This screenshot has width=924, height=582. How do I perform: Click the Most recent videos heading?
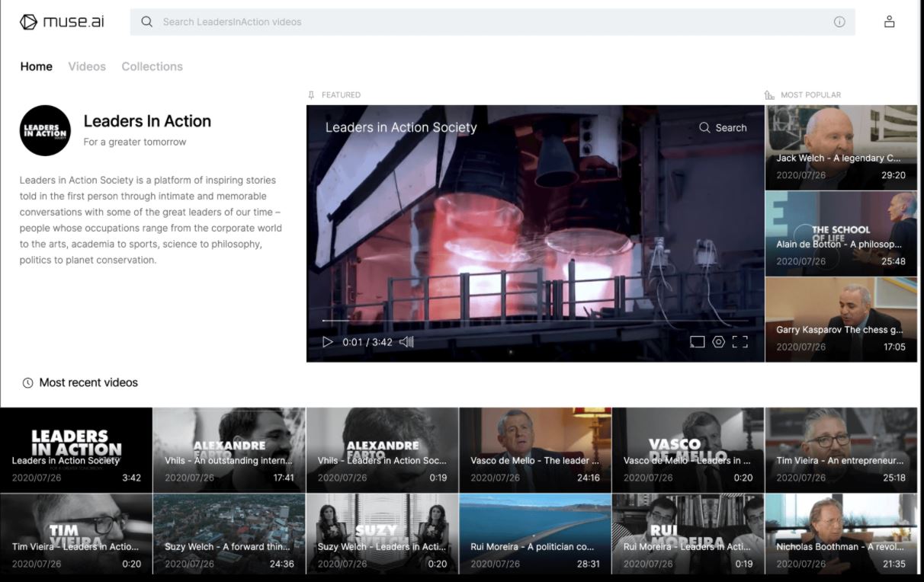point(88,382)
